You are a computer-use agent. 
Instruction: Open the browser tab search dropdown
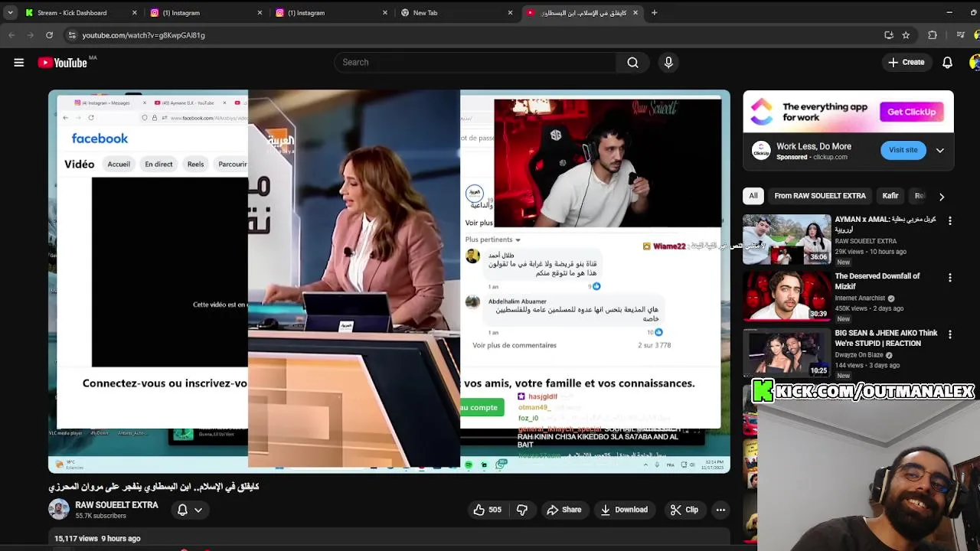(10, 13)
